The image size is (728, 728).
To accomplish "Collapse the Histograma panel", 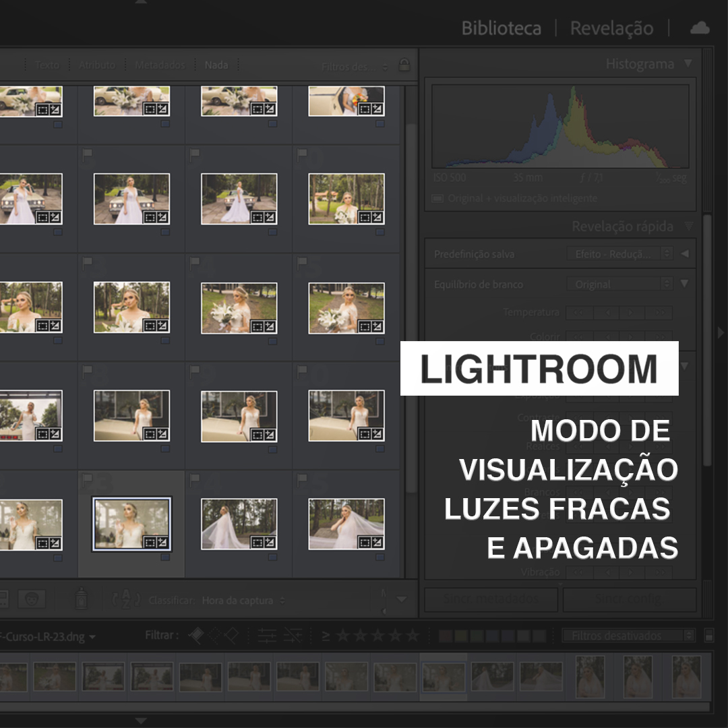I will click(x=688, y=64).
